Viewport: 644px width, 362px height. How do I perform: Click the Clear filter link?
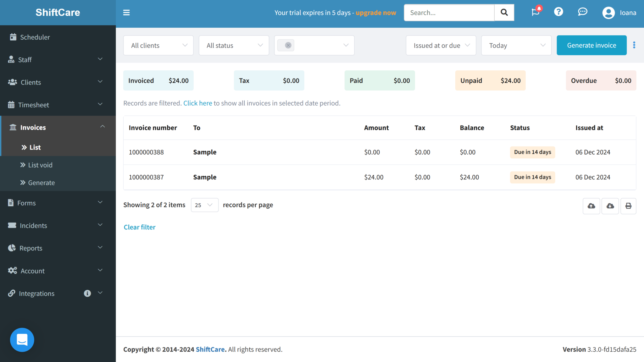(x=140, y=227)
